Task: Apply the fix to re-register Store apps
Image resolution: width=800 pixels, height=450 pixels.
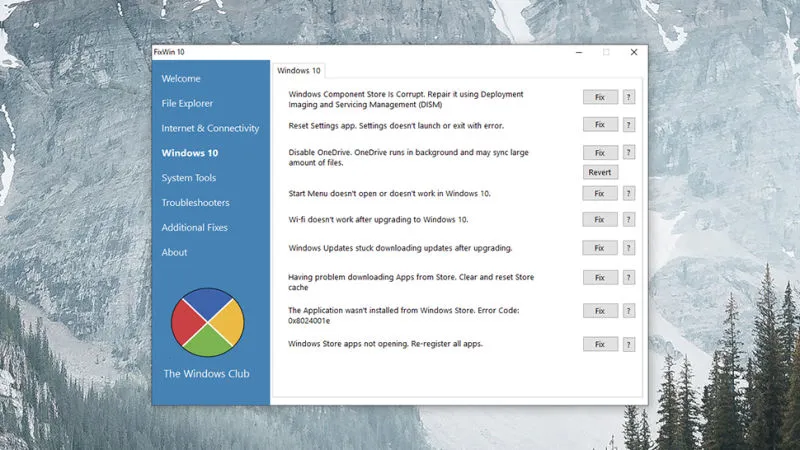Action: coord(600,344)
